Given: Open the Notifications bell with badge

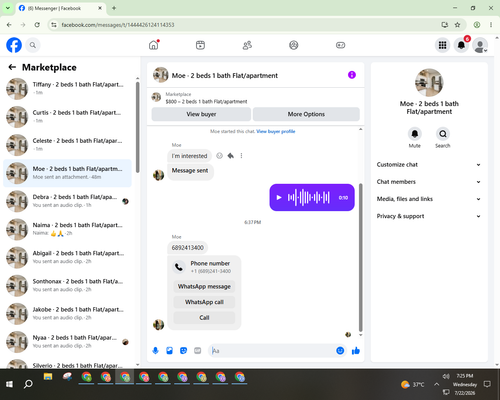Looking at the screenshot, I should pos(461,45).
